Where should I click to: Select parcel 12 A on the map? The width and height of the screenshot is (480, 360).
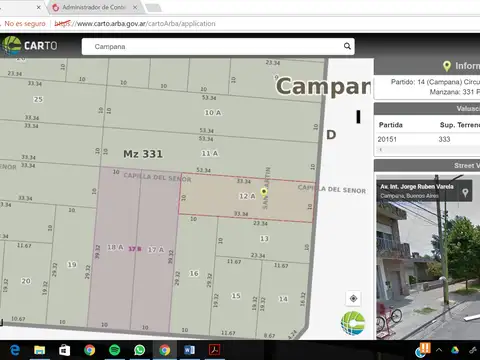pos(247,196)
